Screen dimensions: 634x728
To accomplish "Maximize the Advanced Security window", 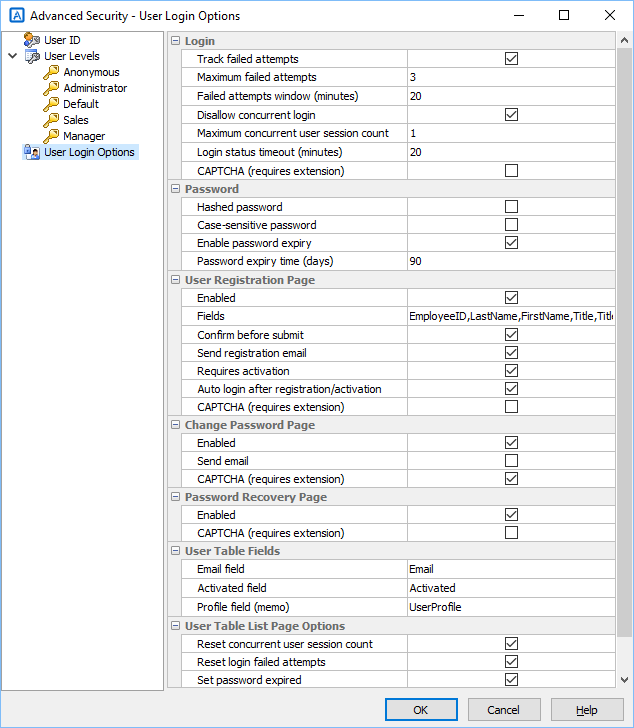I will click(564, 15).
